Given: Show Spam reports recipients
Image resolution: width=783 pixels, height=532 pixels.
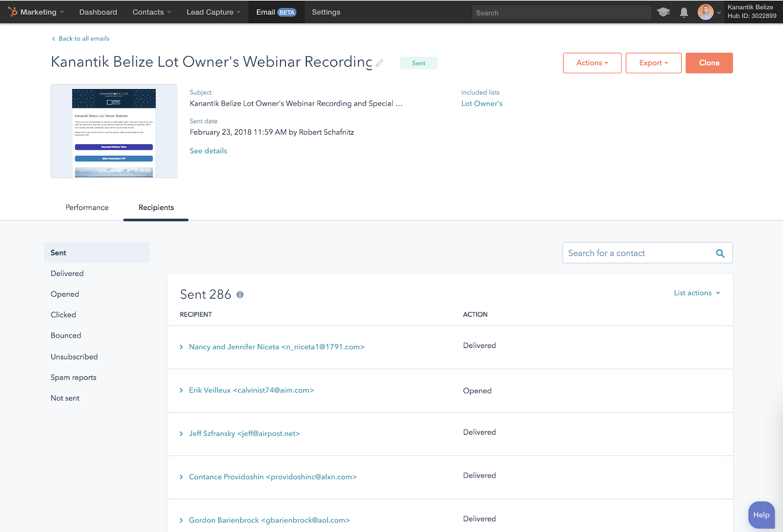Looking at the screenshot, I should (73, 377).
